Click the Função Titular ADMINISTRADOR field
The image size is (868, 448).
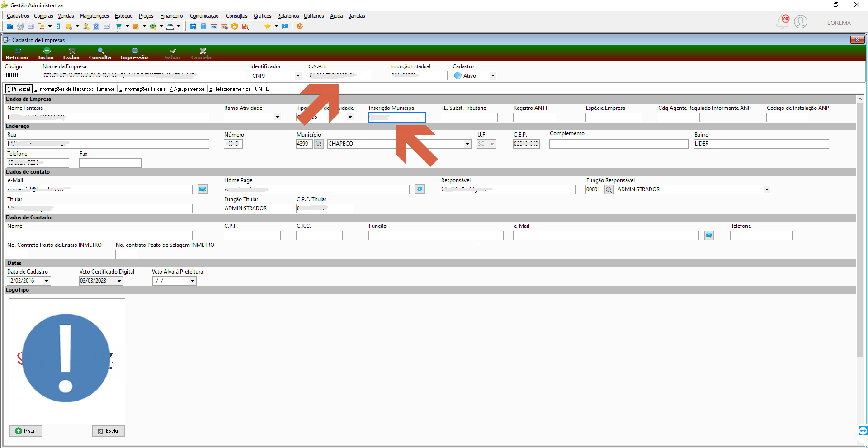[x=258, y=208]
